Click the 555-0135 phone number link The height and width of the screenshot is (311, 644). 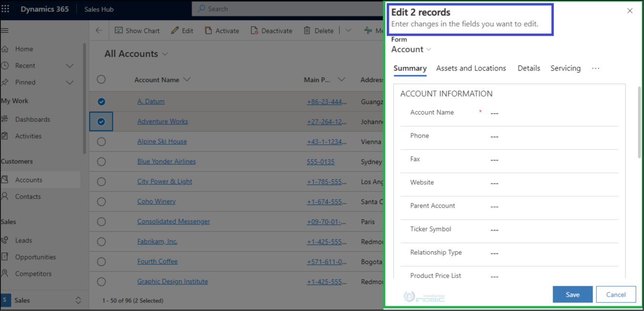pos(320,162)
